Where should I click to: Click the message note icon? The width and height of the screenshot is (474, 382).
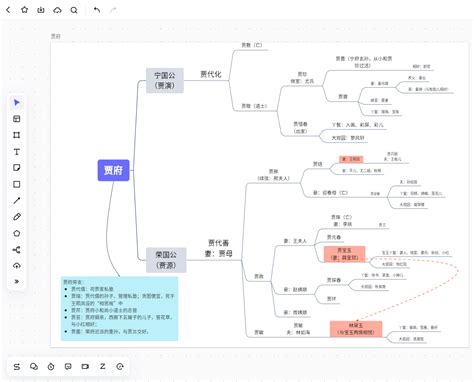pos(68,367)
